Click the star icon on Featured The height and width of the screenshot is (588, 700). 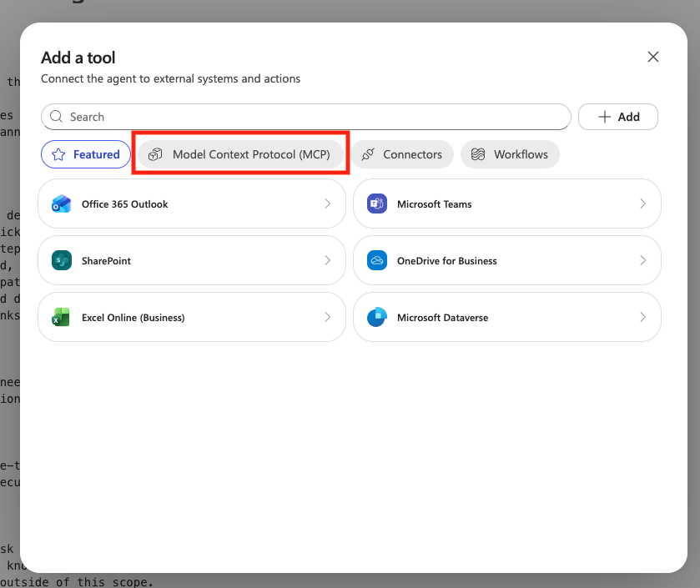click(x=58, y=154)
